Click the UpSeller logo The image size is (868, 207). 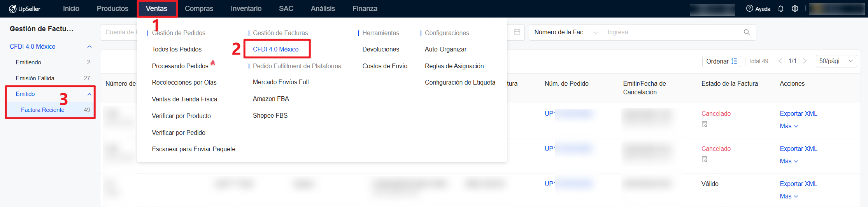(x=25, y=9)
